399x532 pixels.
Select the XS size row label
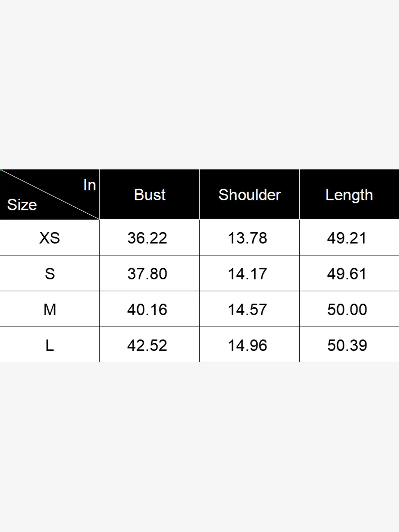pos(50,238)
